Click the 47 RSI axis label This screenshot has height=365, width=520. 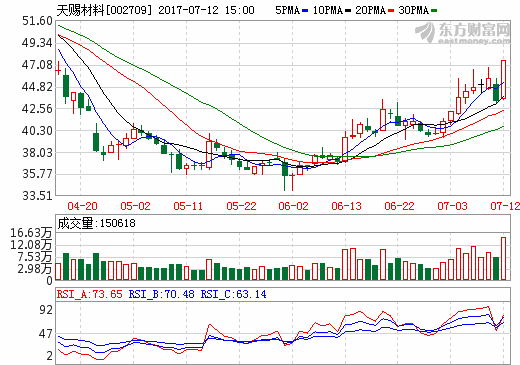46,334
